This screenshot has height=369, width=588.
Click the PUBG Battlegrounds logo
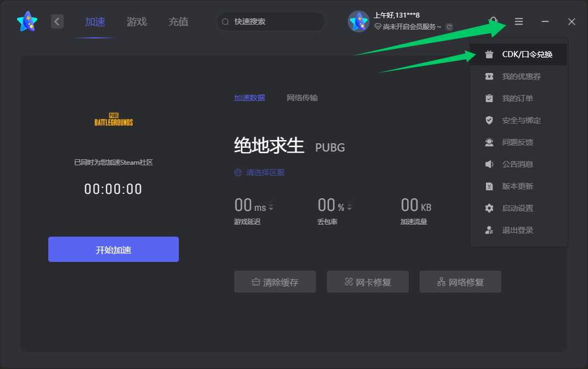114,119
